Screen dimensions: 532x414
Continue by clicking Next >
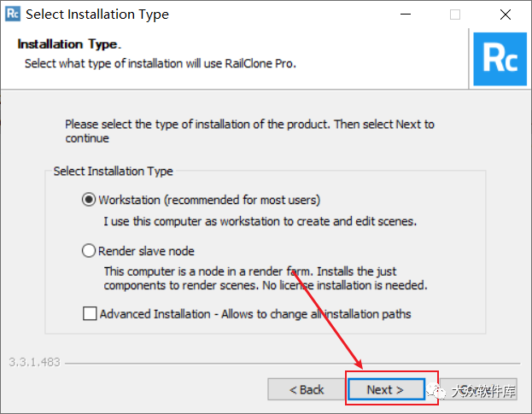[x=387, y=389]
